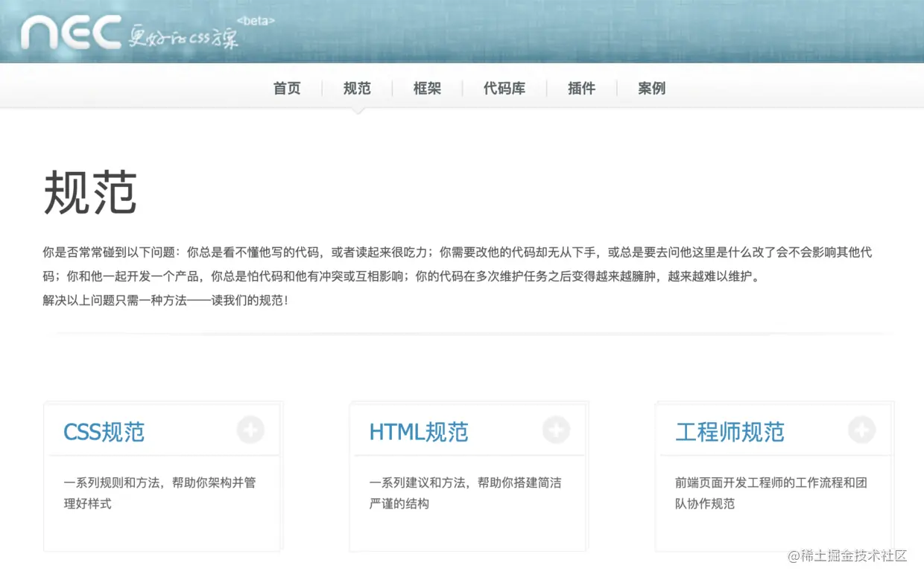Click description starting 前端页面开发工程师
This screenshot has height=580, width=924.
click(x=771, y=493)
